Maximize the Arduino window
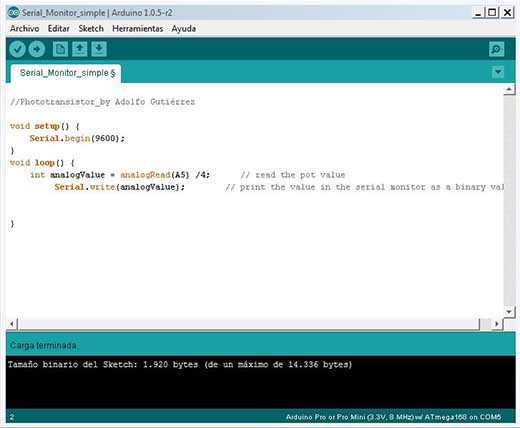Screen dimensions: 520x428 492,13
